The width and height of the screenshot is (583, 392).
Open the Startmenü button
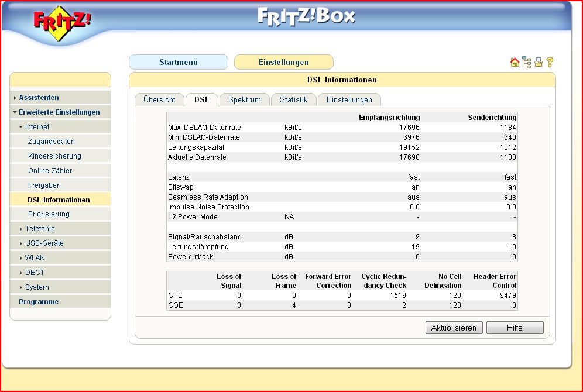pyautogui.click(x=178, y=62)
